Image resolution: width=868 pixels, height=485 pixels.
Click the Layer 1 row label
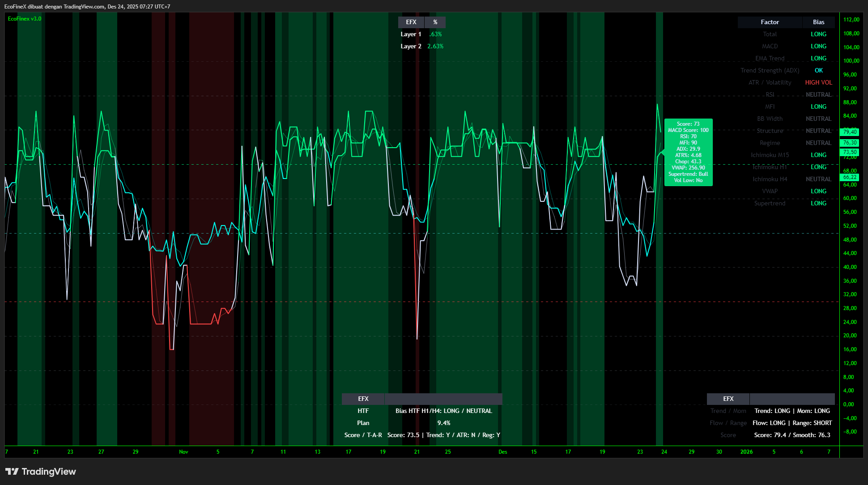[x=411, y=34]
